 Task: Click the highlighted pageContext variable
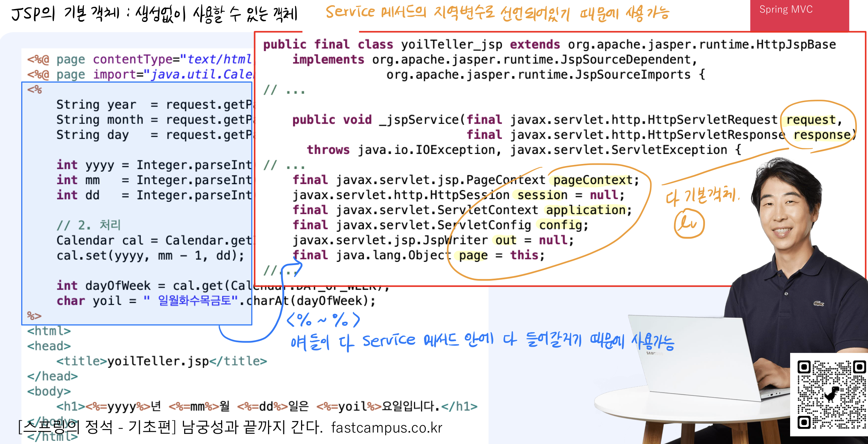[x=593, y=180]
